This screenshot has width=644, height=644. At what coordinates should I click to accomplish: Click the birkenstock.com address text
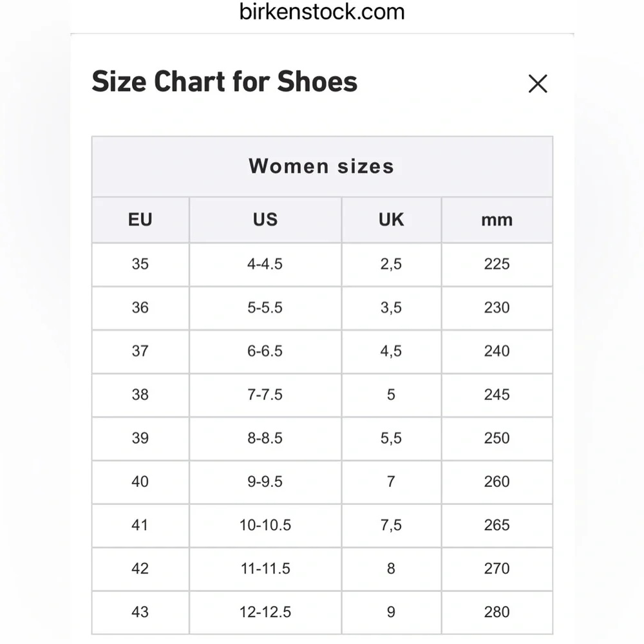322,12
